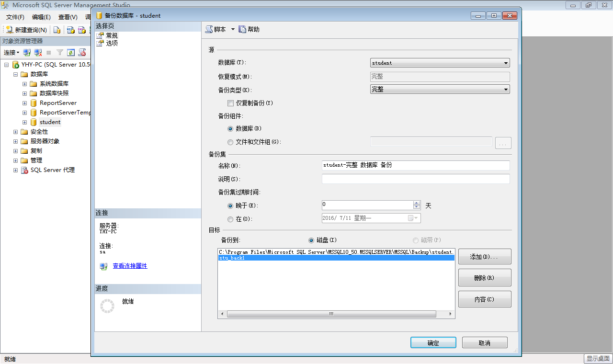Click the 新建查询(N) toolbar button
Image resolution: width=613 pixels, height=364 pixels.
click(26, 30)
